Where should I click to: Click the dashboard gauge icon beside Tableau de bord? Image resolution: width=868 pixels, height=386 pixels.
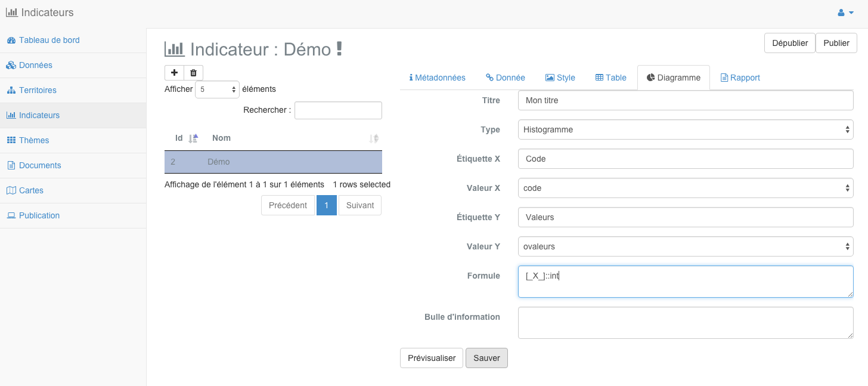[11, 40]
